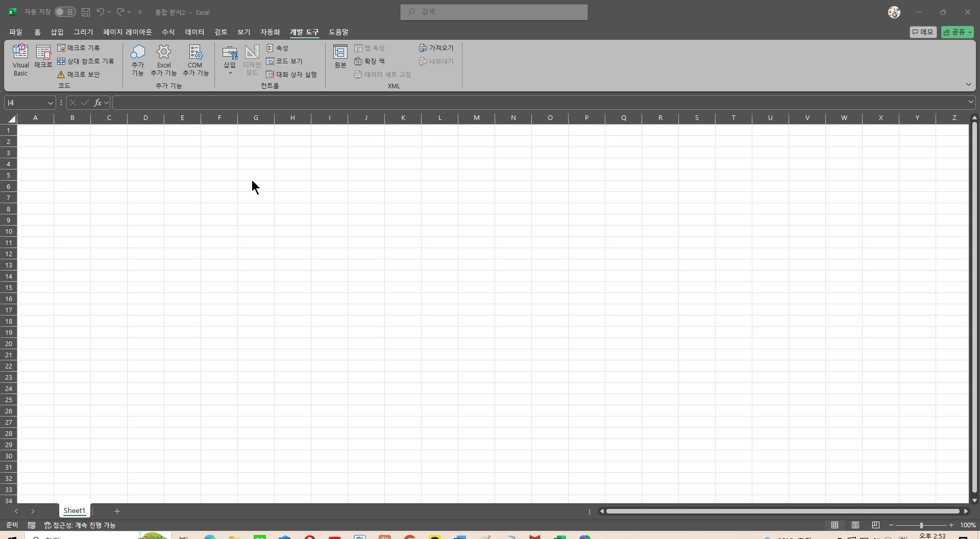
Task: Open Excel 추가 기능 add-ins dialog
Action: point(164,60)
